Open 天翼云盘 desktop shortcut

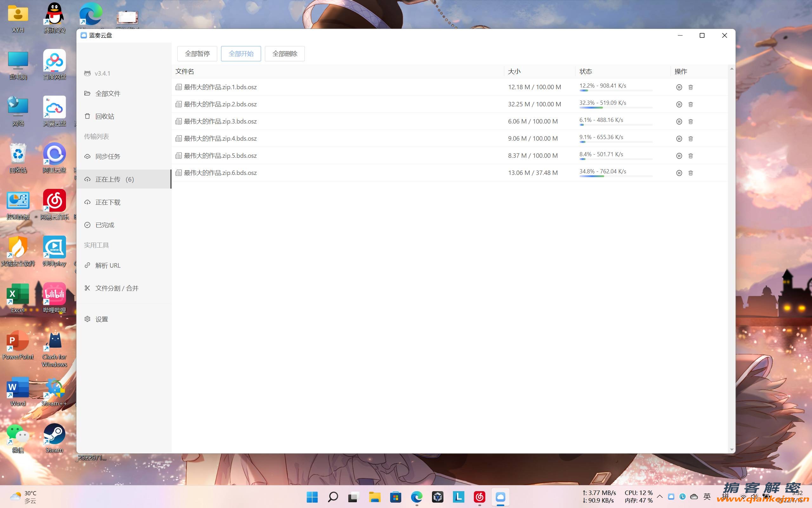[x=54, y=111]
